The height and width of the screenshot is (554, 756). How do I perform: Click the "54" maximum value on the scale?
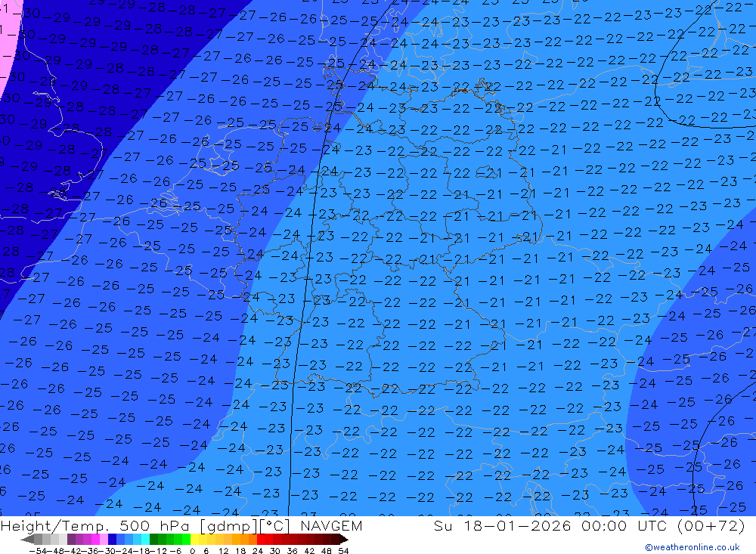coord(343,551)
